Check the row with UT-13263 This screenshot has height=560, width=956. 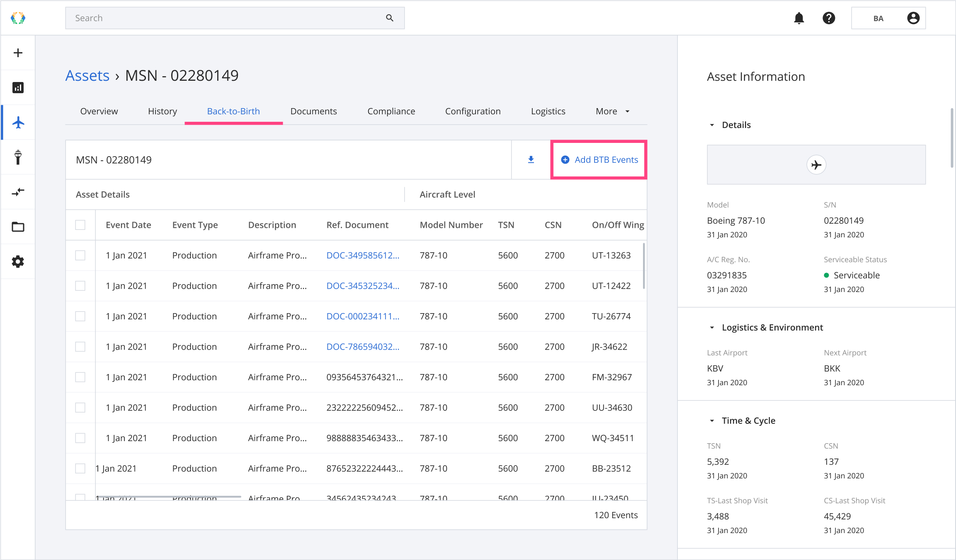pos(80,255)
